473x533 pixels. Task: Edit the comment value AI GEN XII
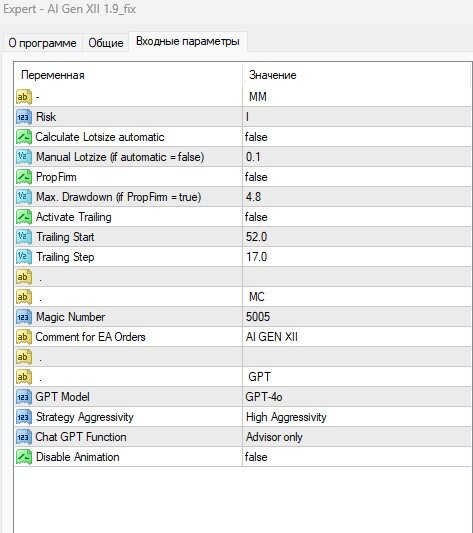click(x=357, y=337)
